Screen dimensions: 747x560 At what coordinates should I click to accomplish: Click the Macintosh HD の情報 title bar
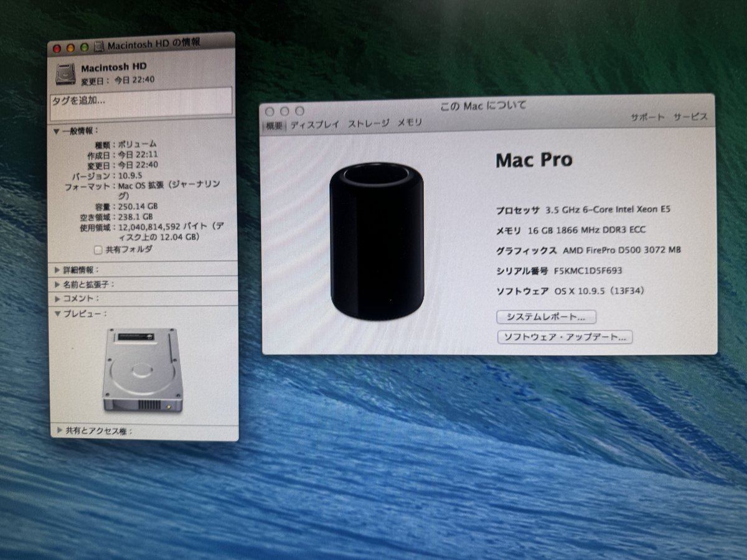pos(156,45)
